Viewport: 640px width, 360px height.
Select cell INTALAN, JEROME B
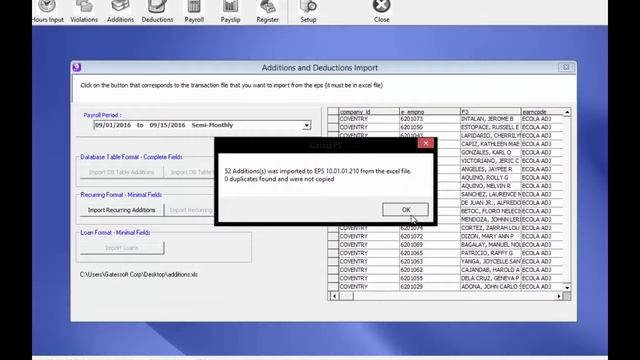[x=490, y=119]
